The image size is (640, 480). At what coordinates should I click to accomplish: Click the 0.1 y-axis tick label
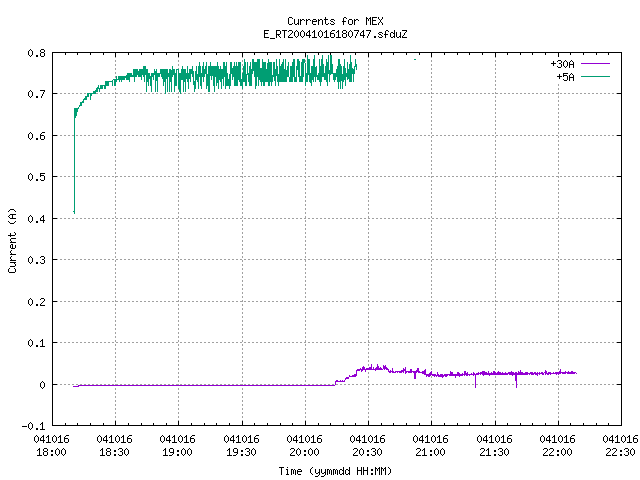[x=37, y=343]
